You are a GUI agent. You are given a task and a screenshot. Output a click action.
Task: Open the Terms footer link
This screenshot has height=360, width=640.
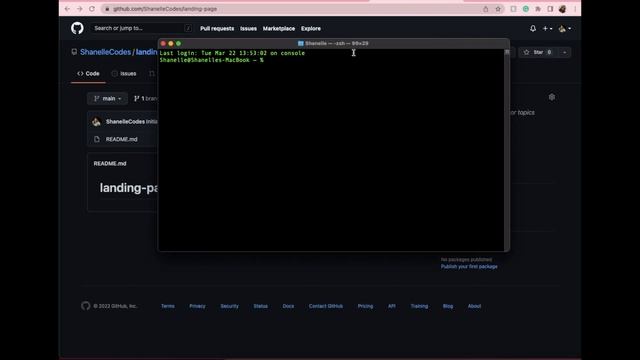click(168, 306)
